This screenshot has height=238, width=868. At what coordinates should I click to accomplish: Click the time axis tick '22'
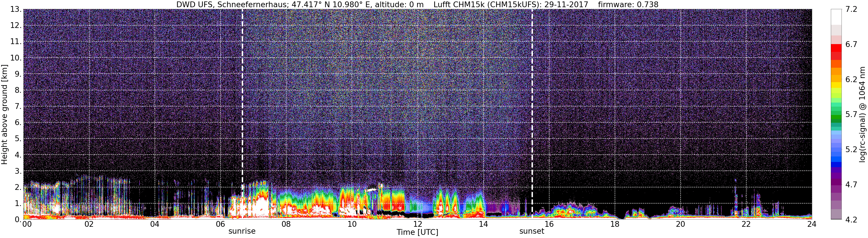746,224
